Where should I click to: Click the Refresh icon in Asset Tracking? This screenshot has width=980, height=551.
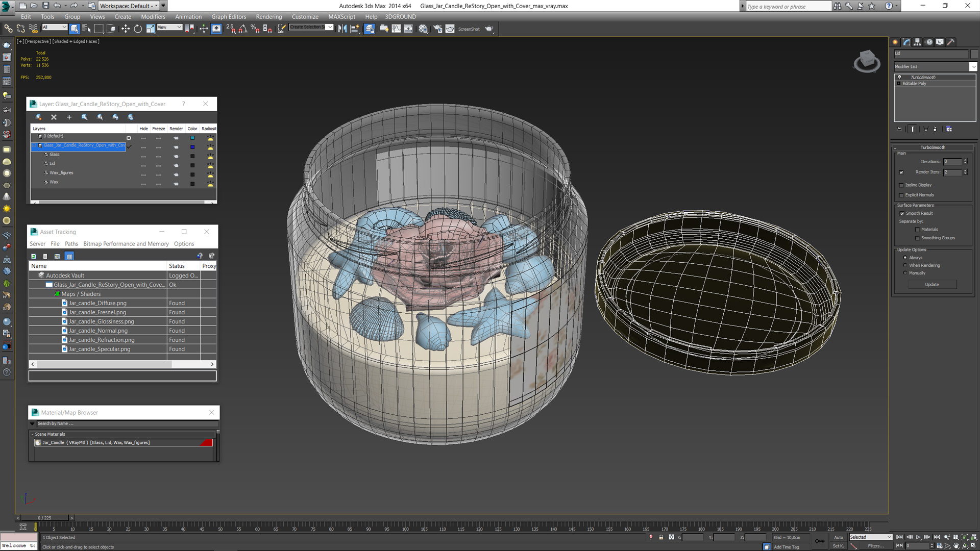(x=34, y=256)
